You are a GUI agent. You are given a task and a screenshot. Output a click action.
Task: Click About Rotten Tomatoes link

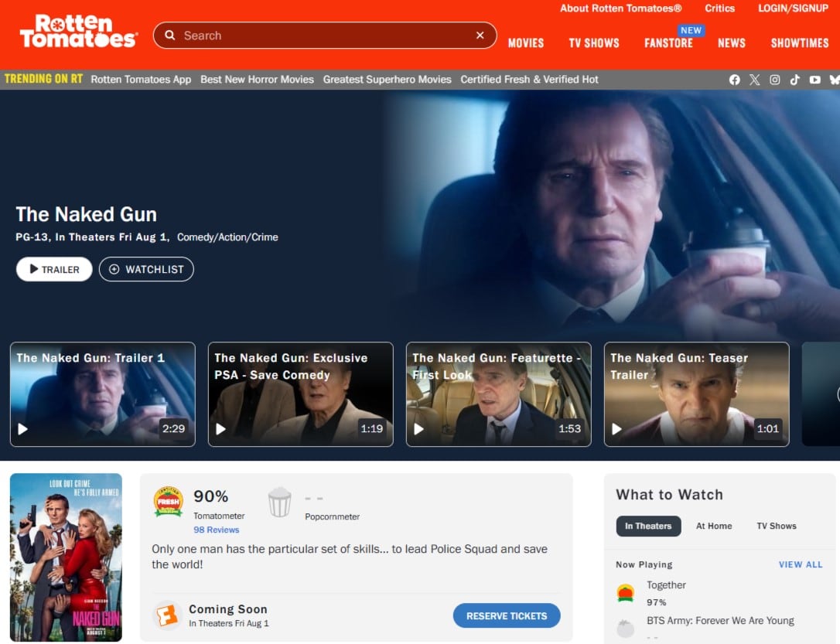[x=620, y=8]
